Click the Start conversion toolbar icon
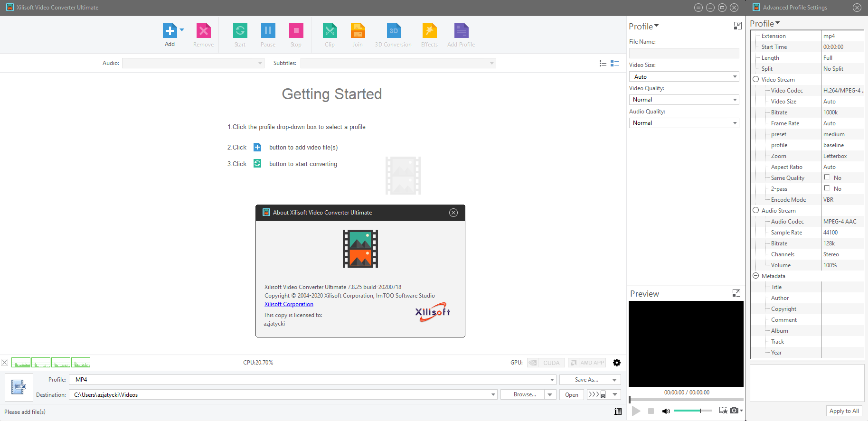The image size is (868, 421). click(240, 31)
